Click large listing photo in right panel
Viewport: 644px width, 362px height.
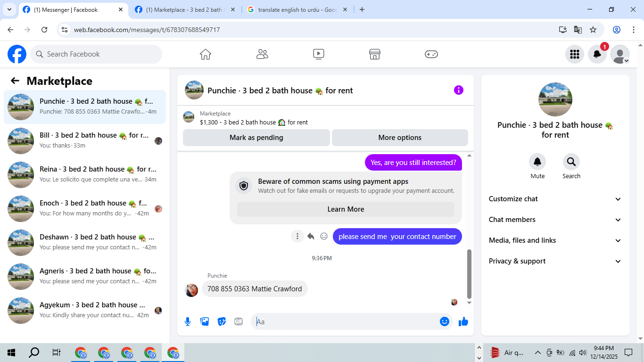[x=555, y=99]
